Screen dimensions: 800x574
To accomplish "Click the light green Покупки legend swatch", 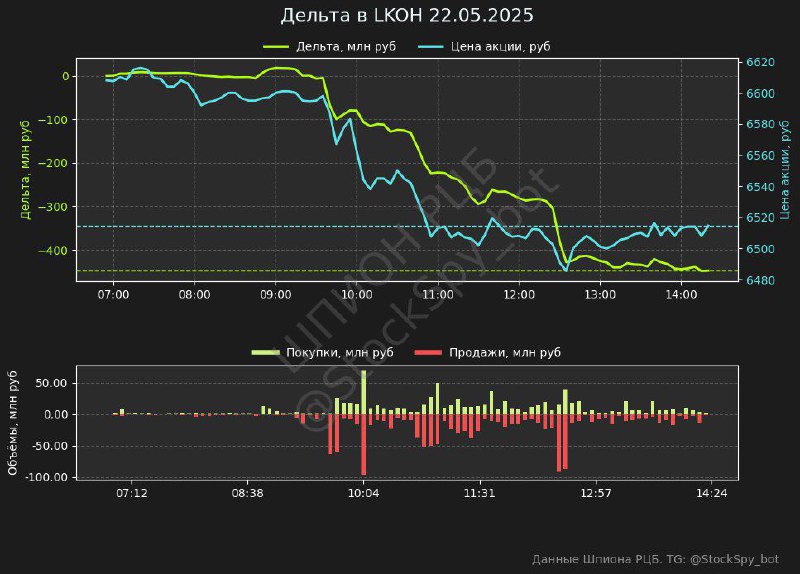I will (265, 353).
